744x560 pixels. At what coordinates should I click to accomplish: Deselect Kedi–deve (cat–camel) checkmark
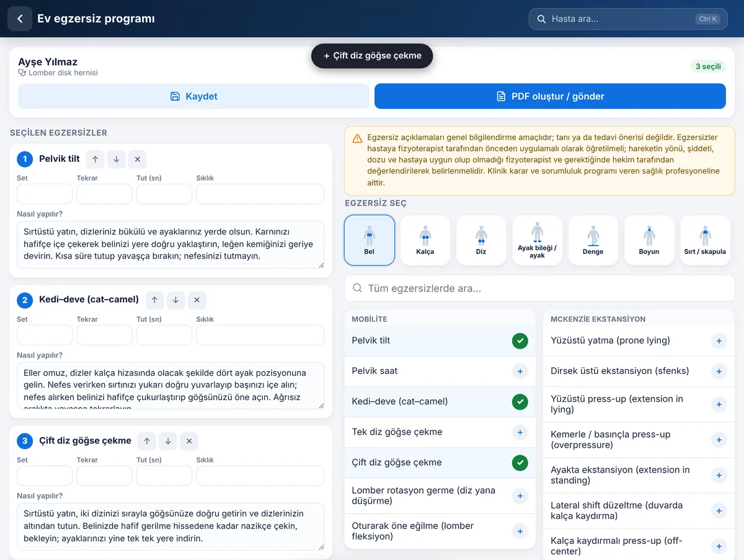(x=520, y=402)
